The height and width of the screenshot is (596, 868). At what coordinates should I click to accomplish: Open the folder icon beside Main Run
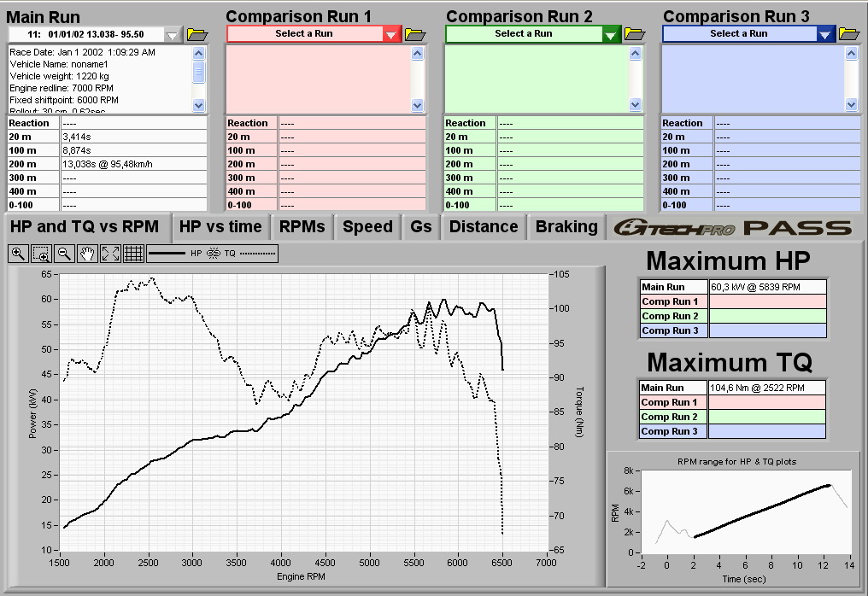196,34
